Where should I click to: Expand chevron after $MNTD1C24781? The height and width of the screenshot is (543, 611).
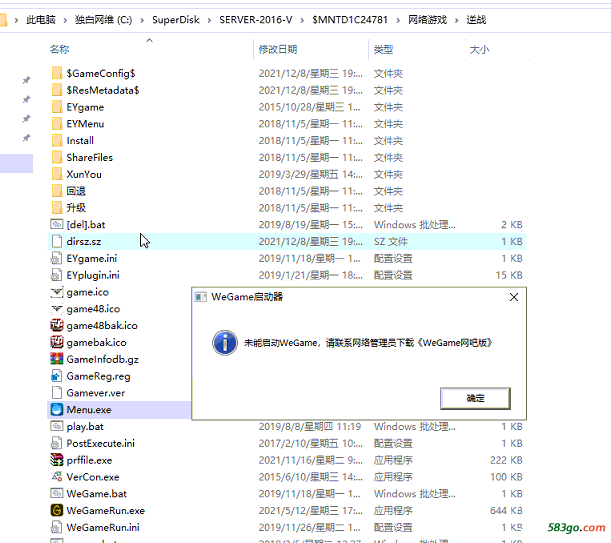coord(398,20)
